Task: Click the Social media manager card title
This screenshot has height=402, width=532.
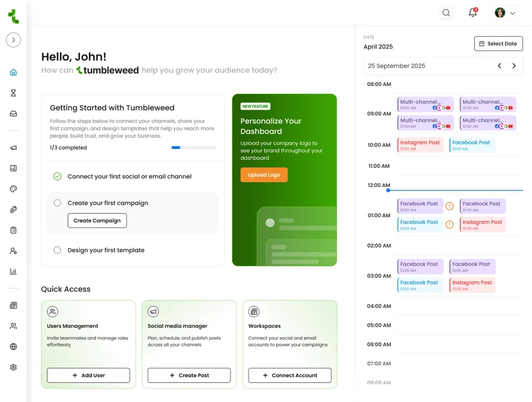Action: click(178, 326)
